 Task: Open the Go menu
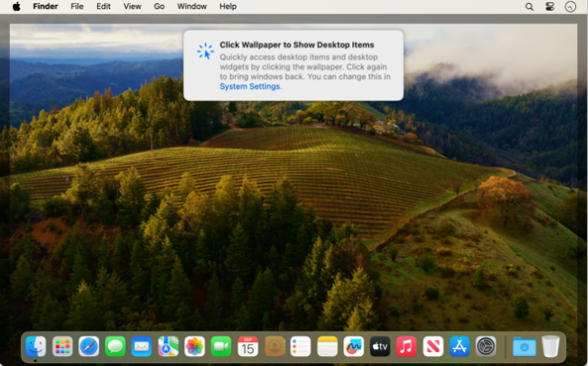159,6
